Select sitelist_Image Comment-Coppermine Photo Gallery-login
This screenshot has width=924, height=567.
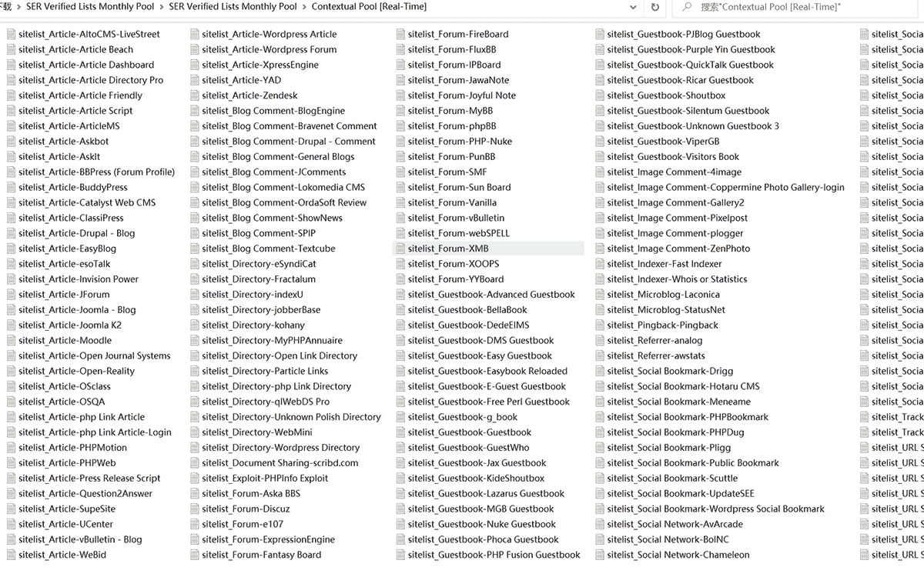(725, 187)
